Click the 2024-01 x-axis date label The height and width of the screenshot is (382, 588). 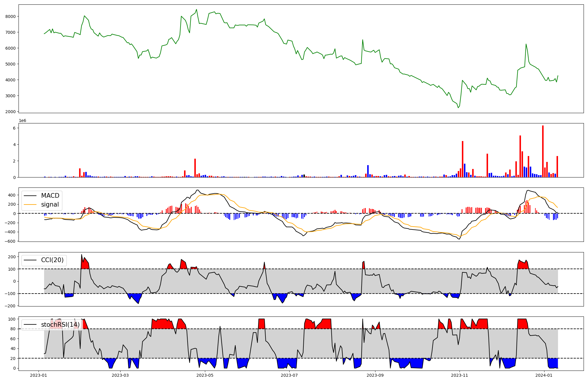(x=544, y=375)
